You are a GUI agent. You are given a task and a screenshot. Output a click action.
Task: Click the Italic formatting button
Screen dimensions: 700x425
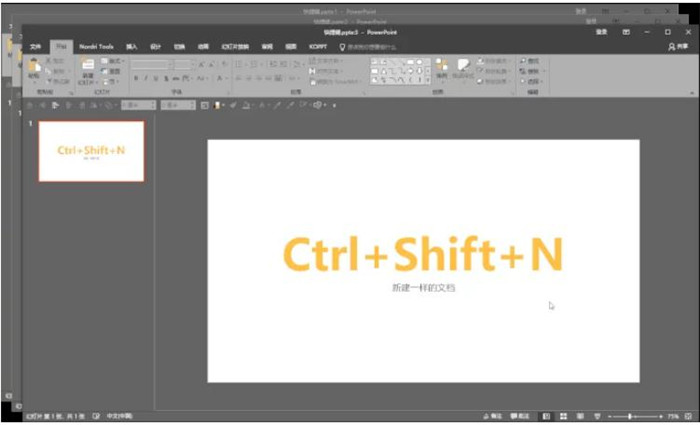[146, 78]
